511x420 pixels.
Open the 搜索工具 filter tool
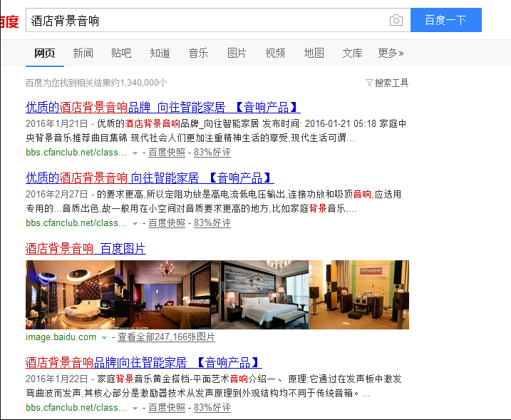387,83
